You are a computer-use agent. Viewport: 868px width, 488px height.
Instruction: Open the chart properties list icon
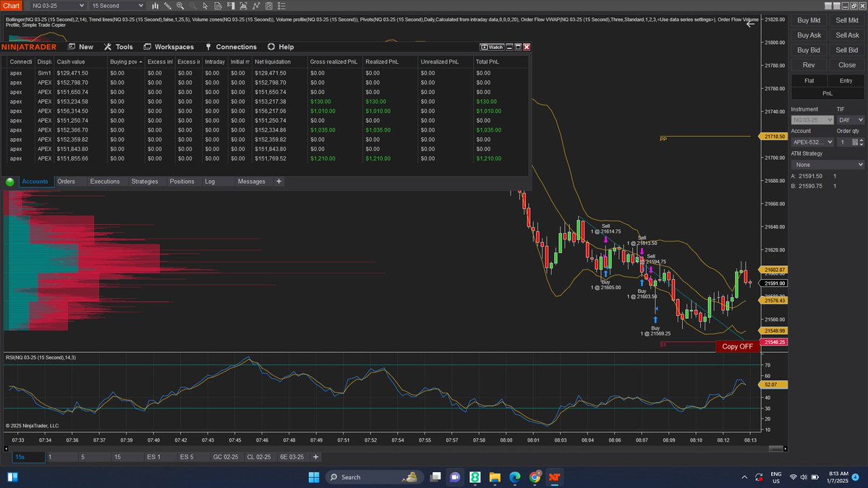tap(281, 6)
